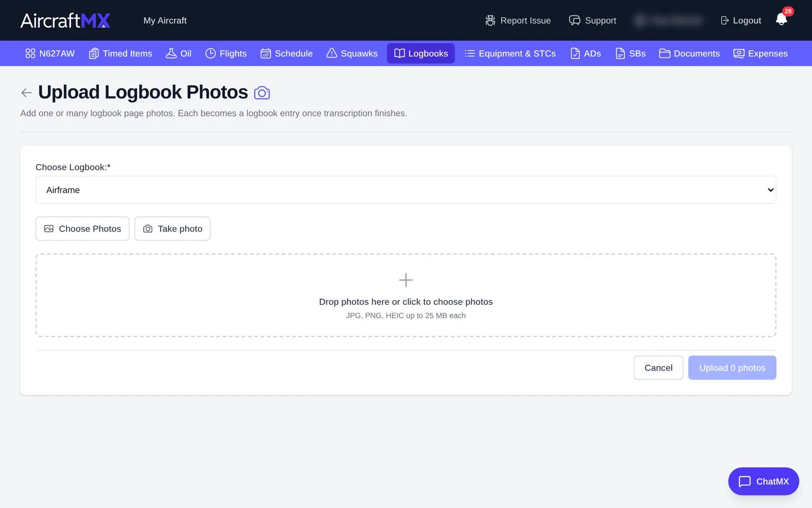Click the camera icon in Take photo
This screenshot has width=812, height=508.
click(x=148, y=229)
